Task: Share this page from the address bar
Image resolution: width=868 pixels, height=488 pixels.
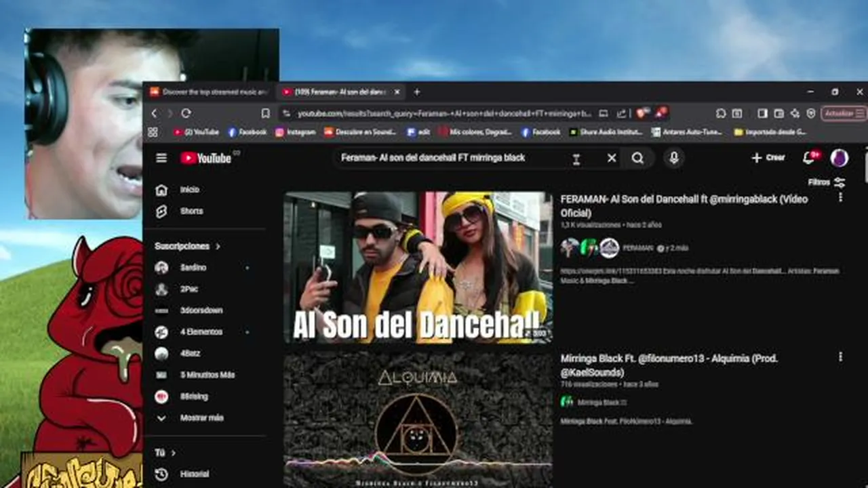Action: coord(620,113)
